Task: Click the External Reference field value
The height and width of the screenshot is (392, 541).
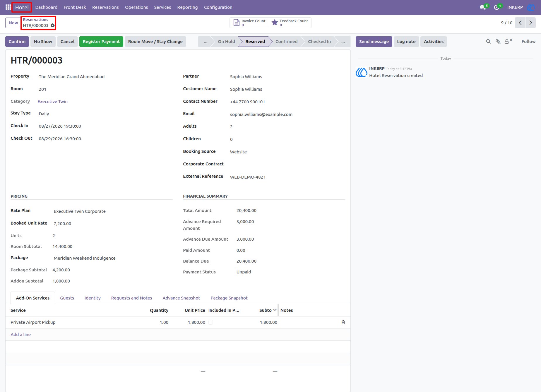Action: coord(248,177)
